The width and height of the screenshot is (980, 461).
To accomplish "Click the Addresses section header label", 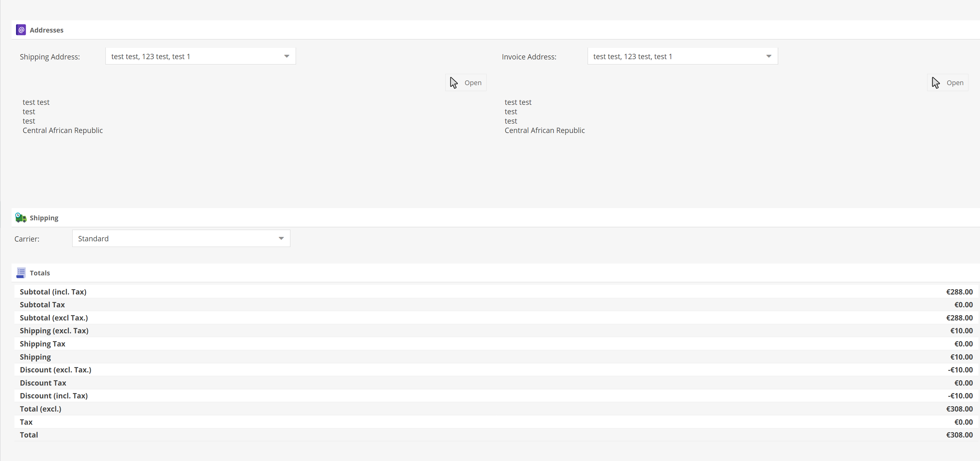I will tap(46, 30).
